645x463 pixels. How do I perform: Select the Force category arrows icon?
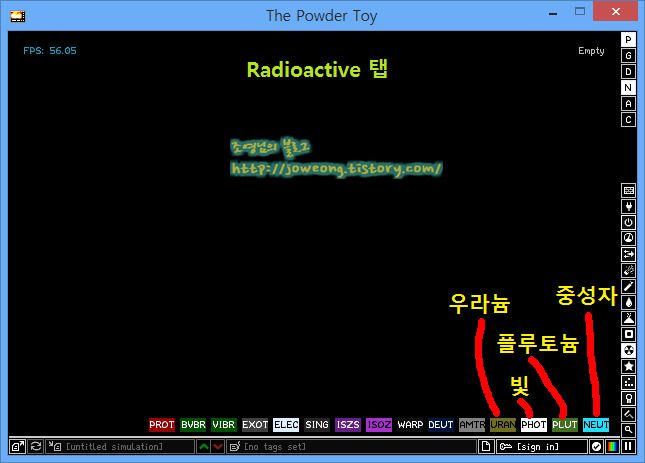(629, 254)
